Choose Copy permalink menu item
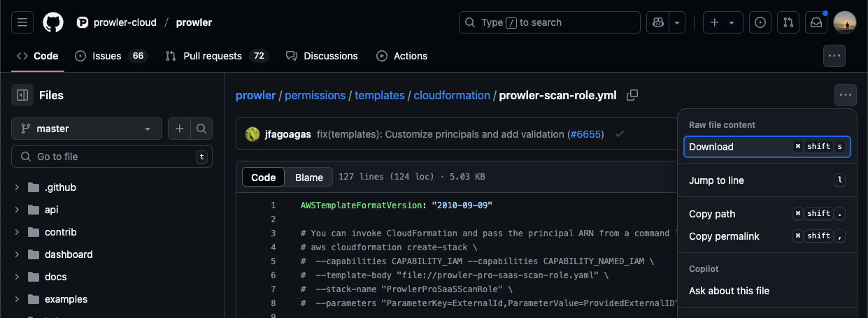 767,236
